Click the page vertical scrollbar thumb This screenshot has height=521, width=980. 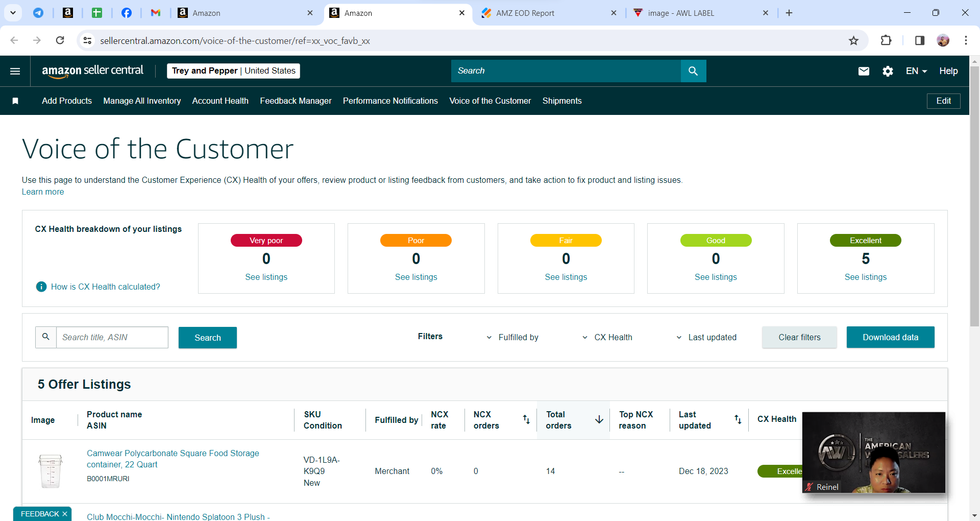[x=974, y=196]
